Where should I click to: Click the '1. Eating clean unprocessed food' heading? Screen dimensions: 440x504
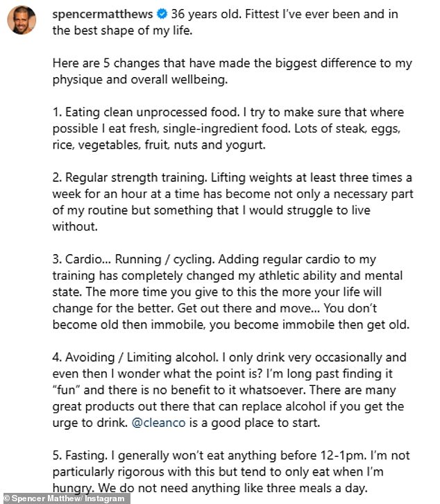146,112
